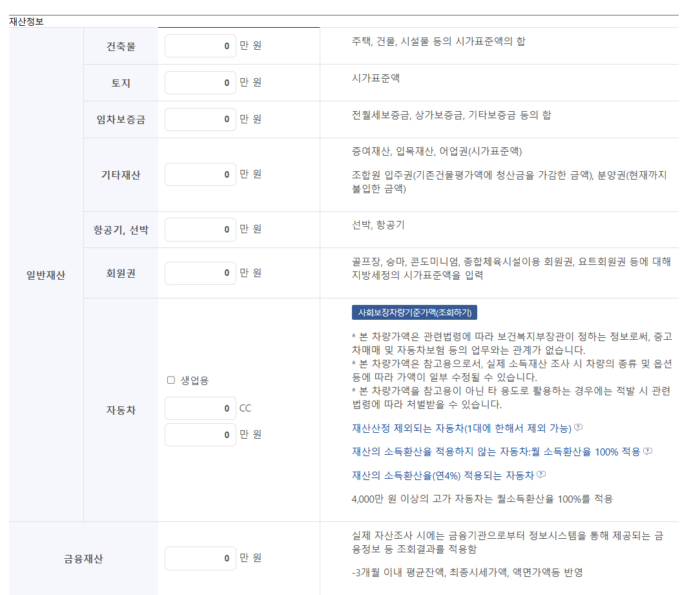Click the 일반재산 category label

click(46, 275)
